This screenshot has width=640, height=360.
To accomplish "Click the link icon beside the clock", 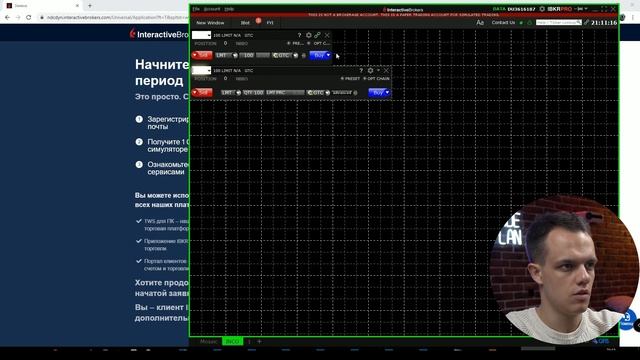I will [x=586, y=23].
